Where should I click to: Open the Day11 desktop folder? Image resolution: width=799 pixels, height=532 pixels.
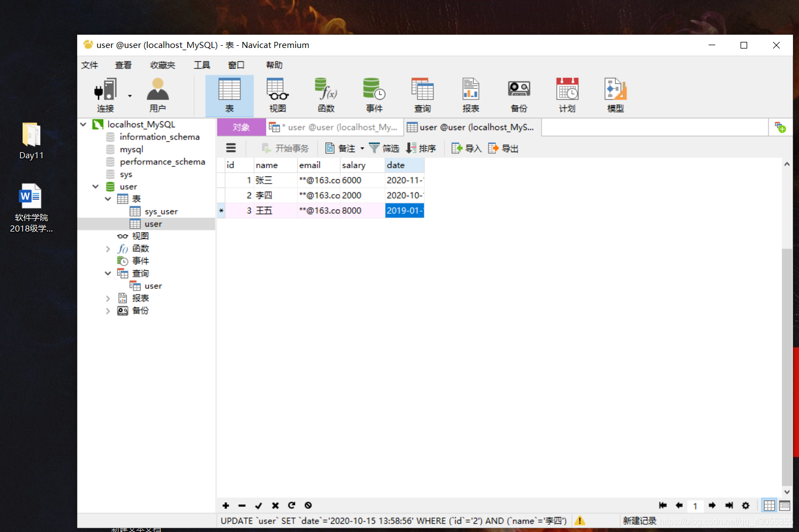(x=31, y=141)
